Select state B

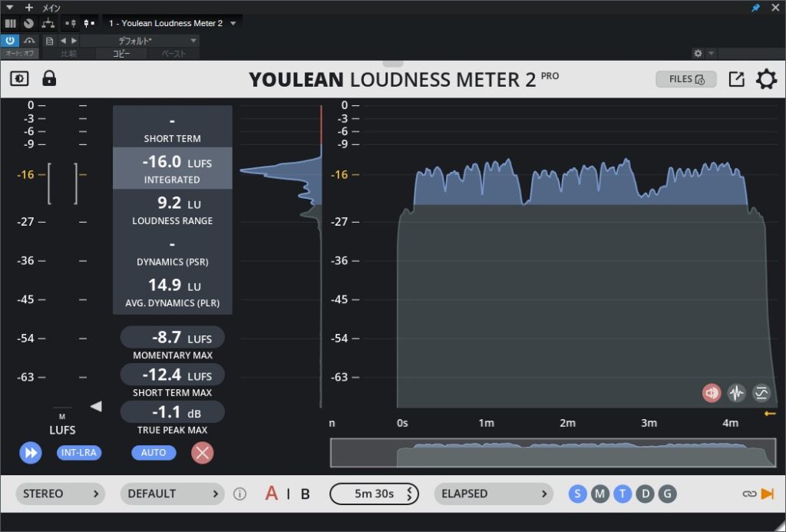305,494
